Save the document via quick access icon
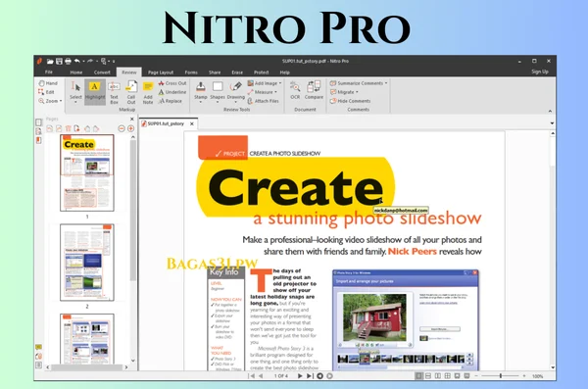588x389 pixels. (59, 61)
